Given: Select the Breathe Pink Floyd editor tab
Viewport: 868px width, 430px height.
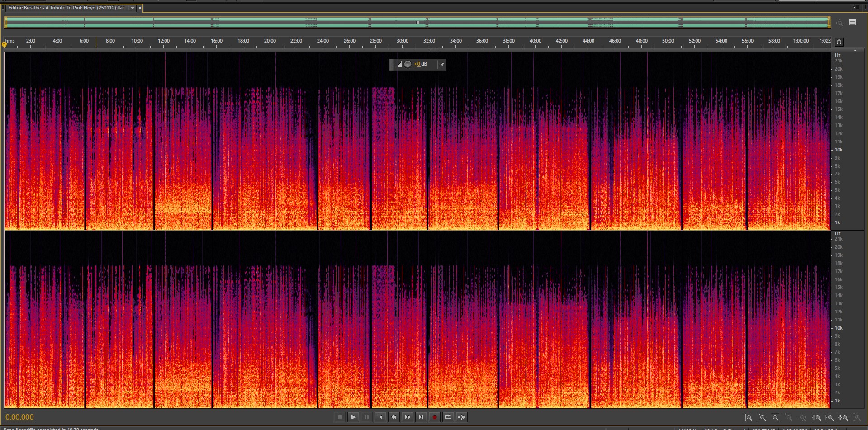Looking at the screenshot, I should point(66,8).
